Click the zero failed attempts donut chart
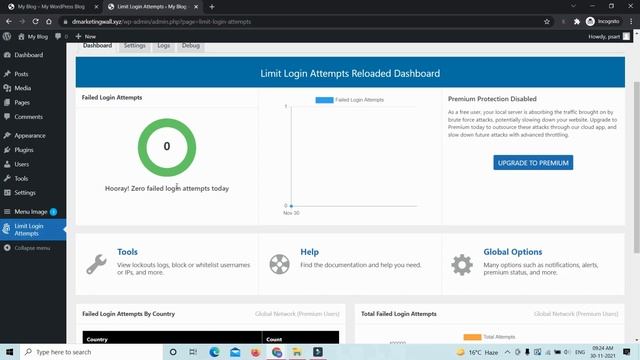640x360 pixels. pyautogui.click(x=167, y=147)
